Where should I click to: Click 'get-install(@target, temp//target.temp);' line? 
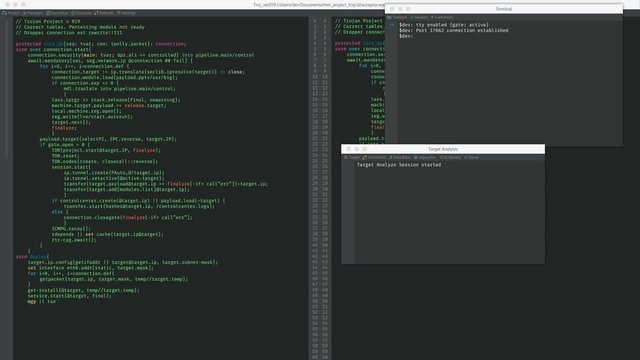(83, 290)
